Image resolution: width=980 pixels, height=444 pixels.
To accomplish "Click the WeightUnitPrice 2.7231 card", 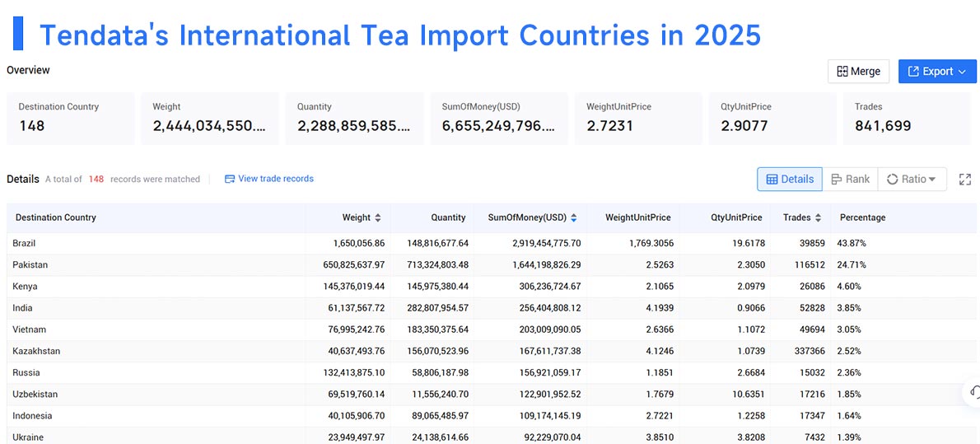I will click(641, 119).
